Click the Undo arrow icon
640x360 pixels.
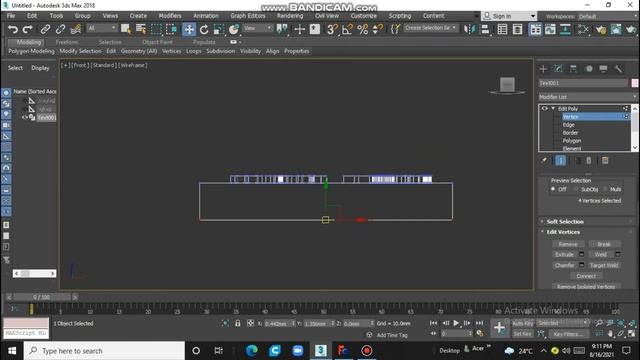pyautogui.click(x=13, y=29)
